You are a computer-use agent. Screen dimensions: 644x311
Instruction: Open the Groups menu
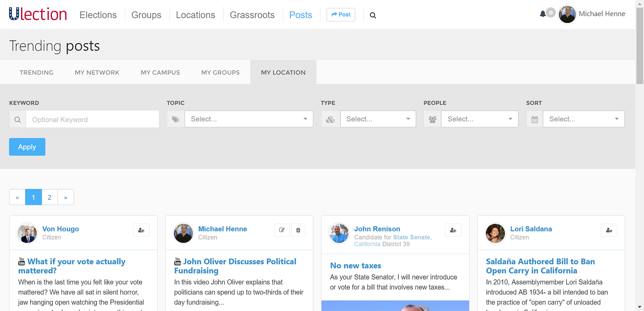[147, 15]
